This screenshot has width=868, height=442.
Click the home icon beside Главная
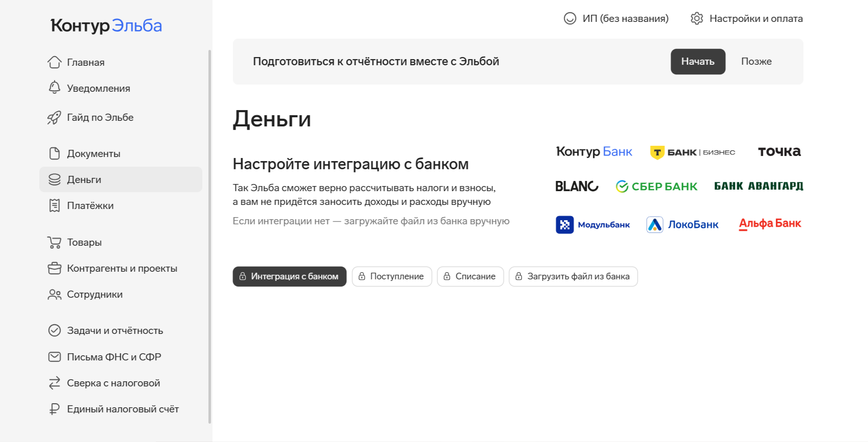(55, 62)
